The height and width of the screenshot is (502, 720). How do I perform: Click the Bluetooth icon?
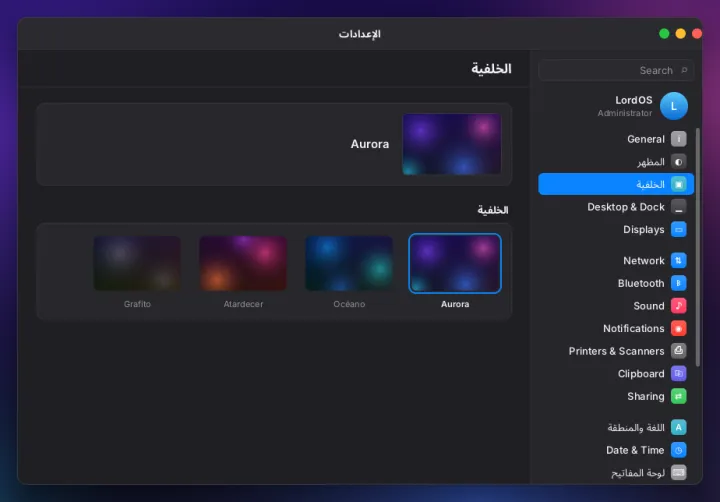pos(678,283)
